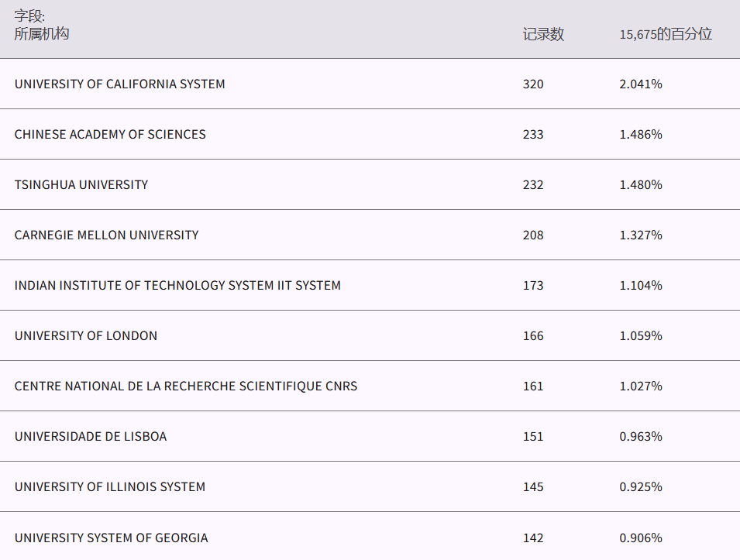
Task: Click the 15,675的百分位 column header
Action: [665, 34]
